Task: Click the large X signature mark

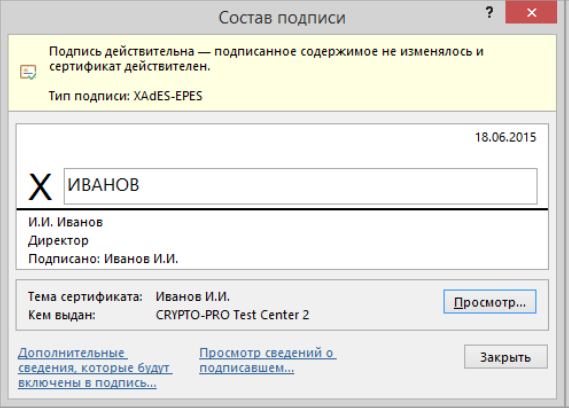Action: click(x=40, y=187)
